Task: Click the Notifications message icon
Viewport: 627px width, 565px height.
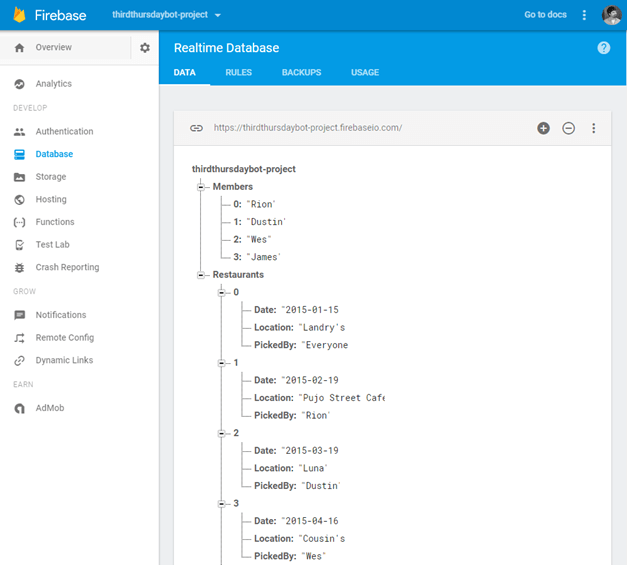Action: [19, 315]
